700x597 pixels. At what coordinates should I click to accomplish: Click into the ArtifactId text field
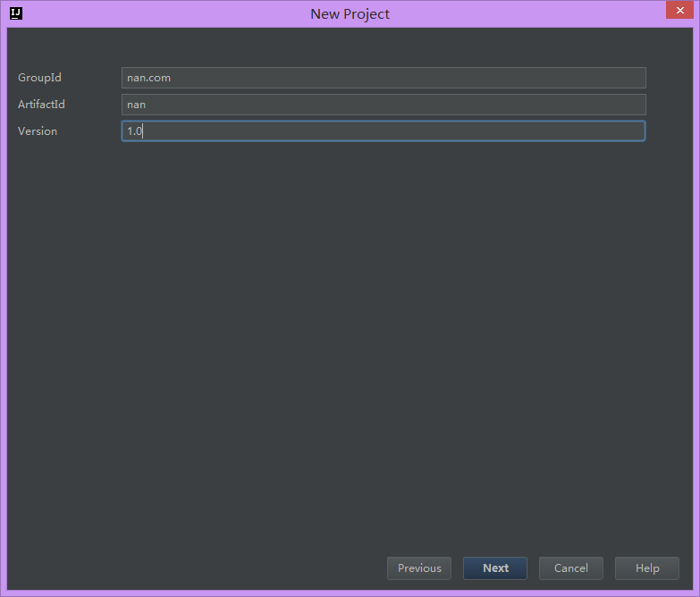(384, 105)
